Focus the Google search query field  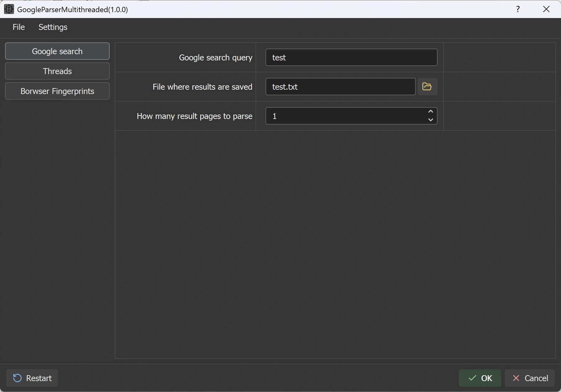tap(352, 57)
